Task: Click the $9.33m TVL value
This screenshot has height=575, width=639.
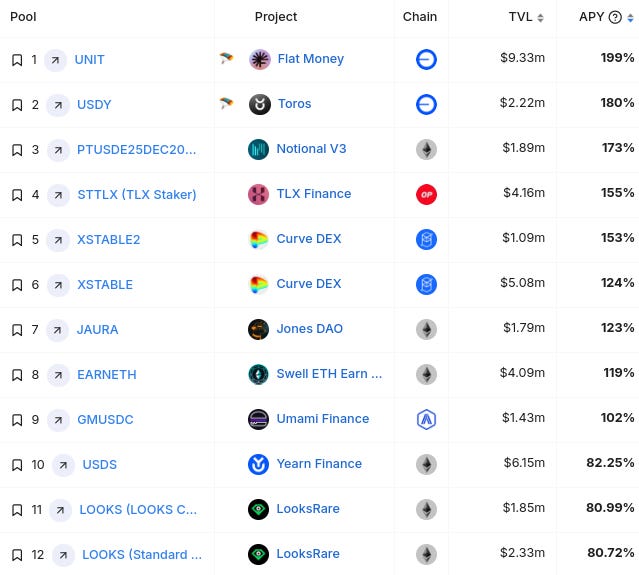Action: pyautogui.click(x=522, y=58)
